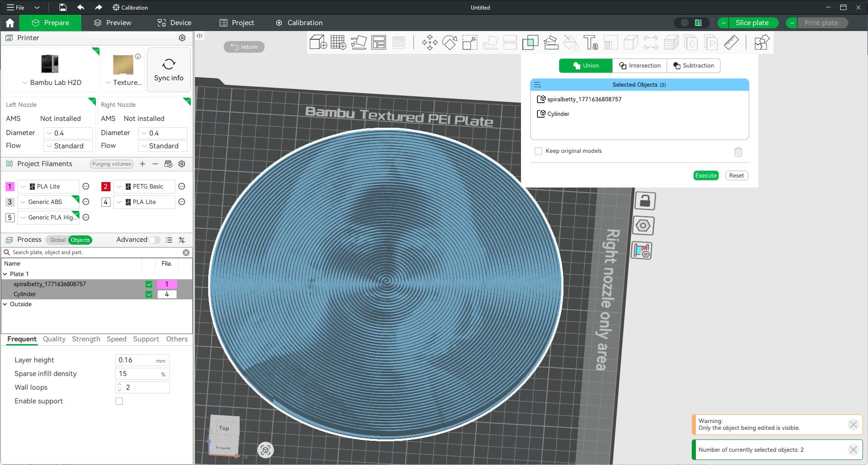
Task: Open the Left Nozzle Flow dropdown
Action: click(68, 146)
